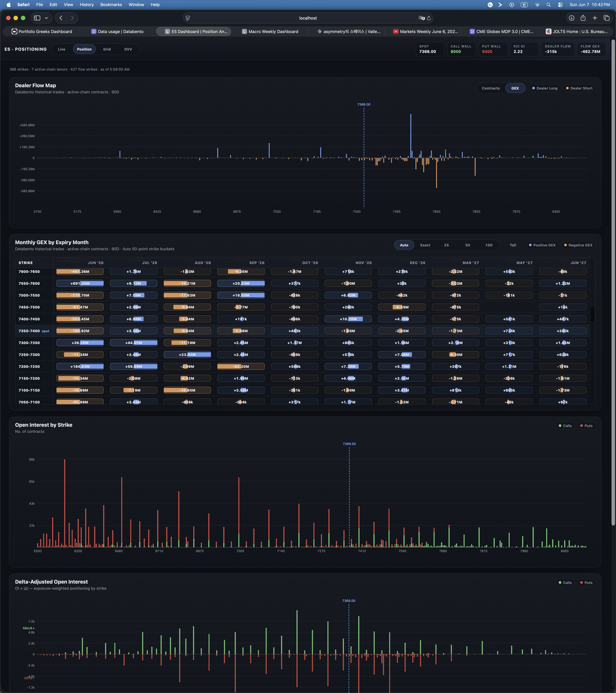Open a new tab with plus icon
Screen dimensions: 616x693
pyautogui.click(x=595, y=18)
